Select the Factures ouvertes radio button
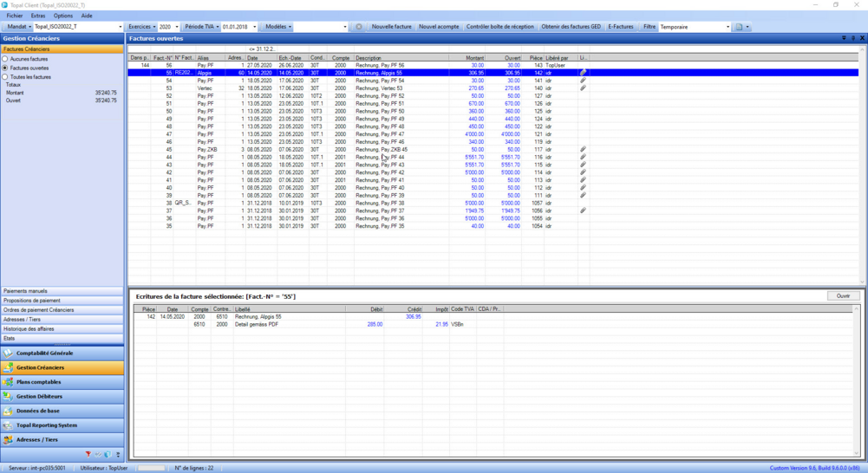Image resolution: width=868 pixels, height=473 pixels. tap(5, 68)
